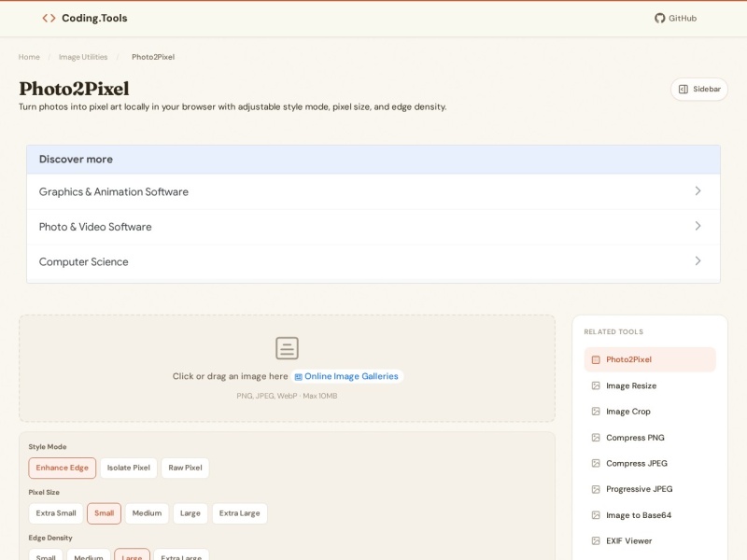Click the Coding.Tools site title
The height and width of the screenshot is (560, 747).
click(94, 18)
